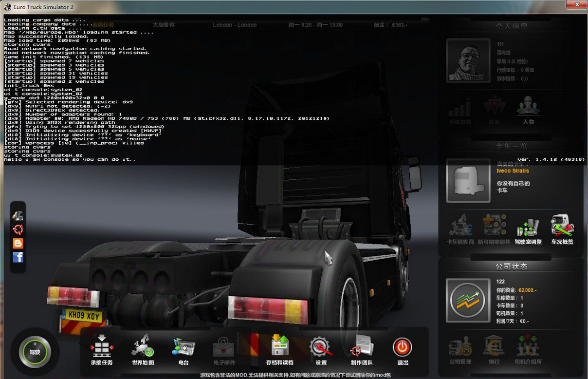Click the '€2,000.-' funds value

[x=527, y=290]
